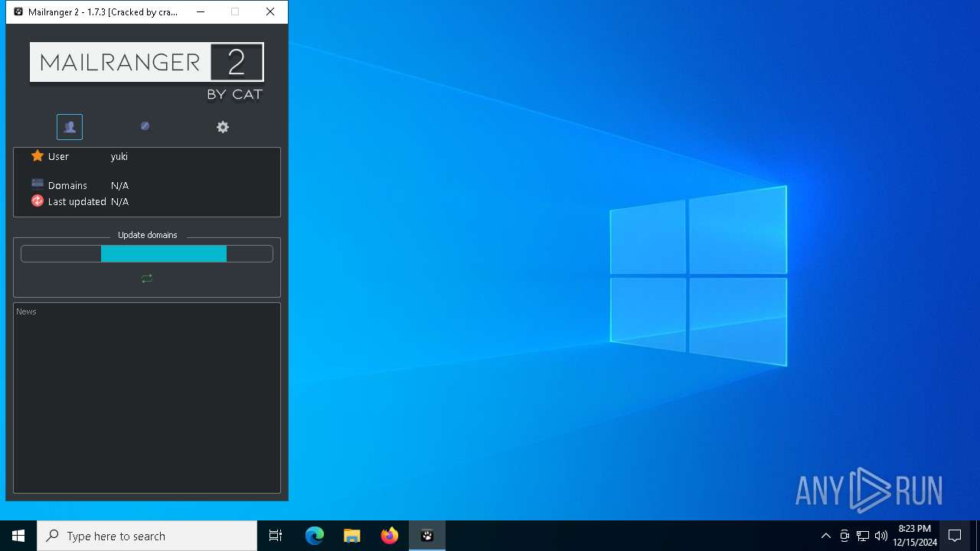Open Task View on the taskbar
The height and width of the screenshot is (551, 980).
(x=276, y=536)
